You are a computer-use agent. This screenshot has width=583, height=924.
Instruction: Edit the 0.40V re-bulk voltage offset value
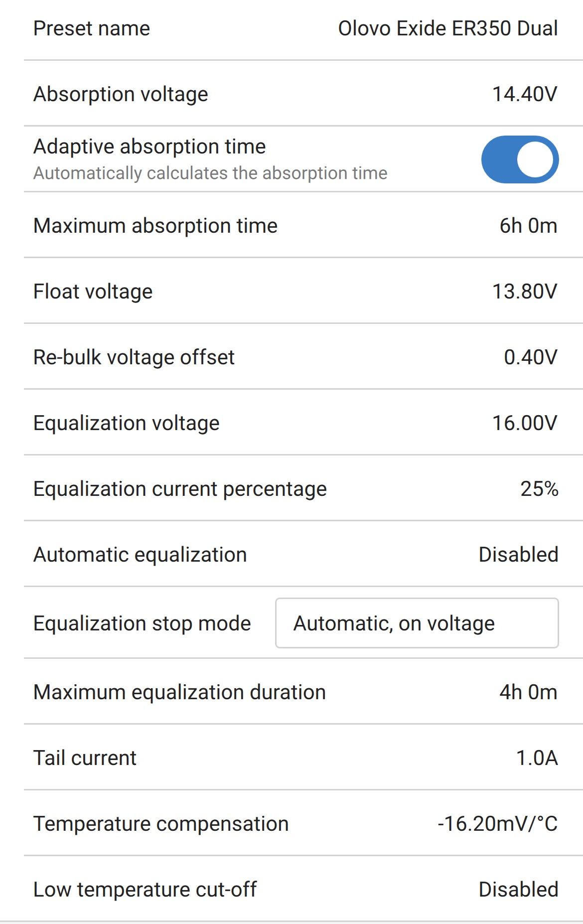coord(530,357)
